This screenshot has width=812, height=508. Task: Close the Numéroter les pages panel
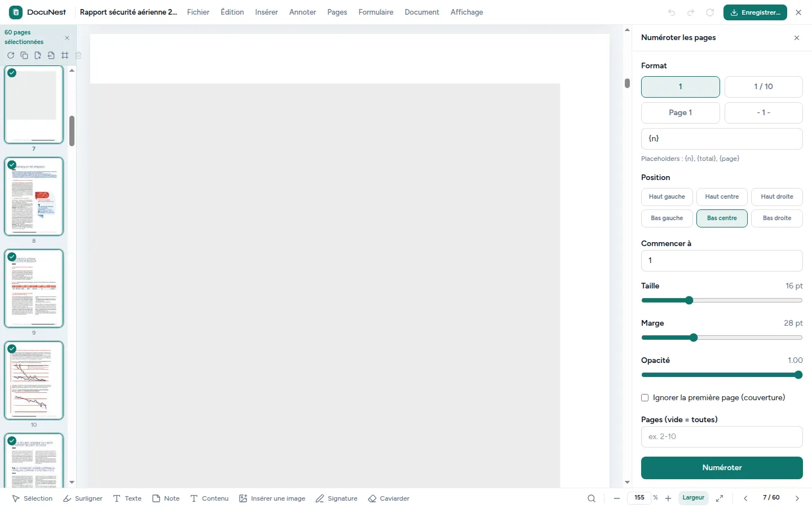pyautogui.click(x=797, y=38)
